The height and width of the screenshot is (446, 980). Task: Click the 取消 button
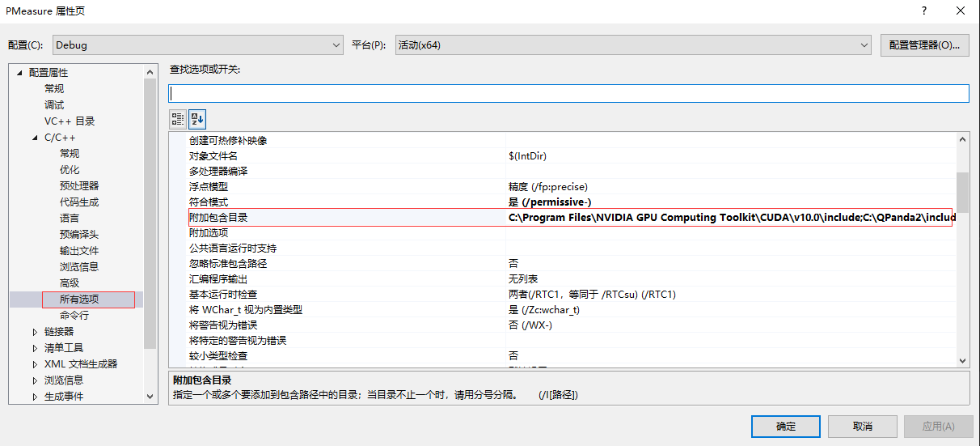(x=863, y=427)
